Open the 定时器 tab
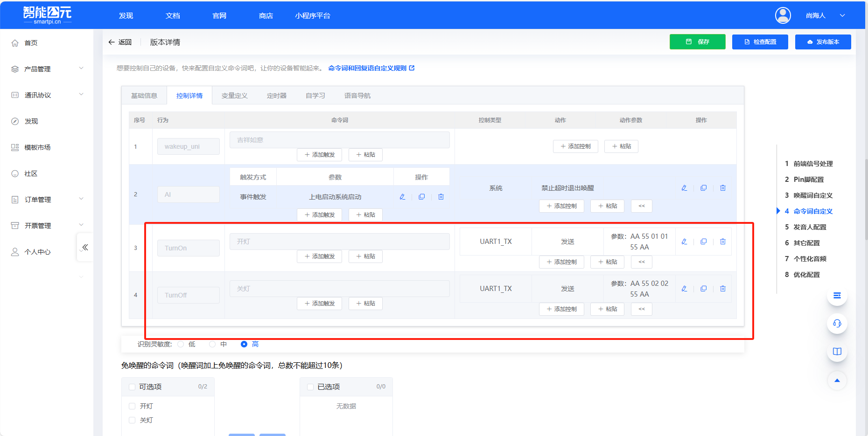The height and width of the screenshot is (436, 868). [x=276, y=96]
